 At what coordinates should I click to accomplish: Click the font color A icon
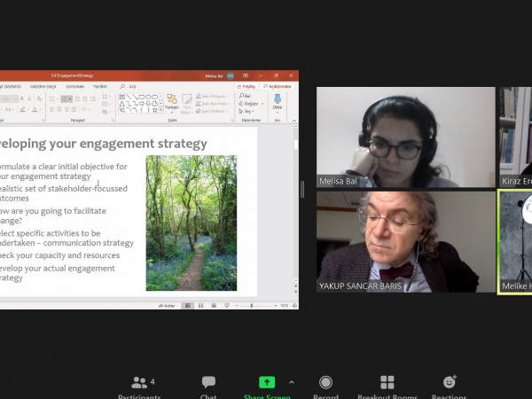pos(35,109)
